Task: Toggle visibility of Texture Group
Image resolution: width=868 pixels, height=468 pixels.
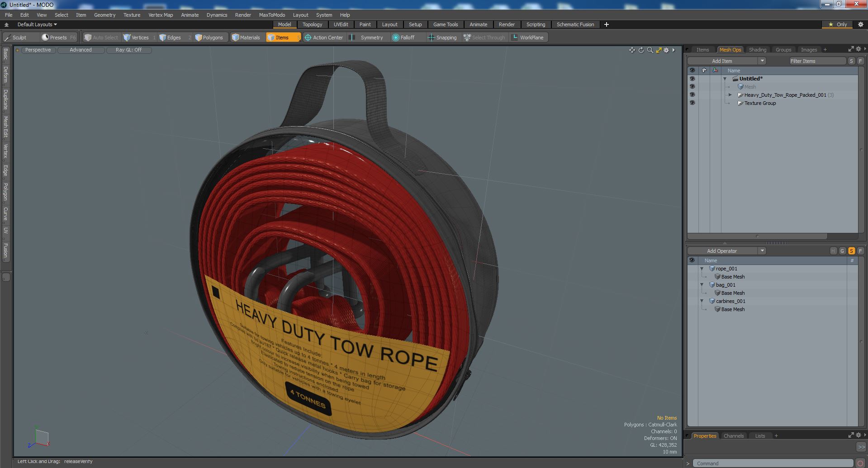Action: pyautogui.click(x=692, y=103)
